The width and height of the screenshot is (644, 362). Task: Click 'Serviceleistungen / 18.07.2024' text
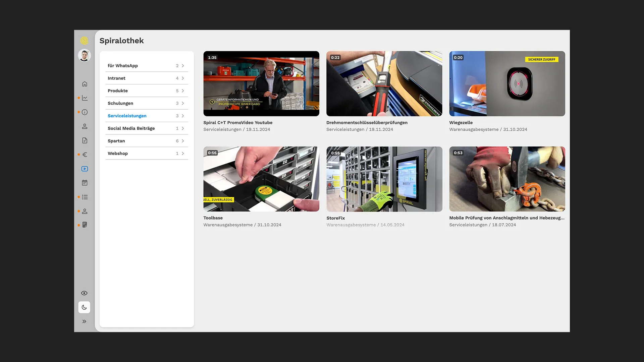[483, 225]
